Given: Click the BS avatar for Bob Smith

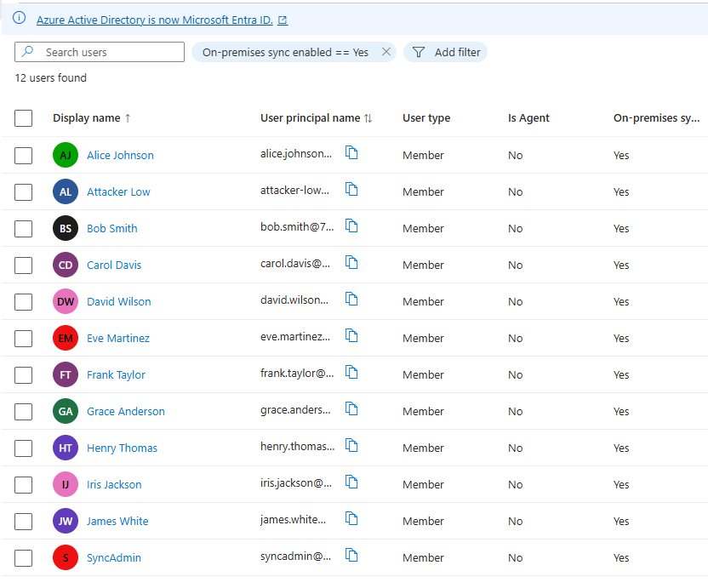Looking at the screenshot, I should tap(66, 228).
